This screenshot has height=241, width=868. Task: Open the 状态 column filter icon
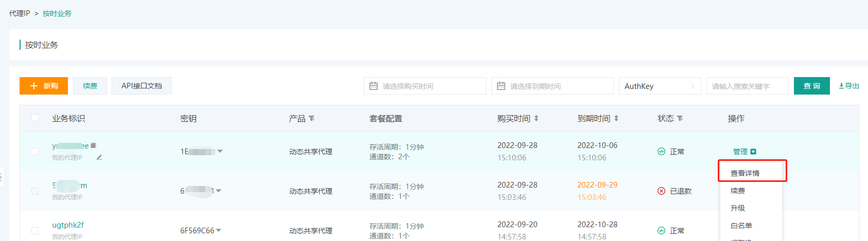[x=680, y=119]
